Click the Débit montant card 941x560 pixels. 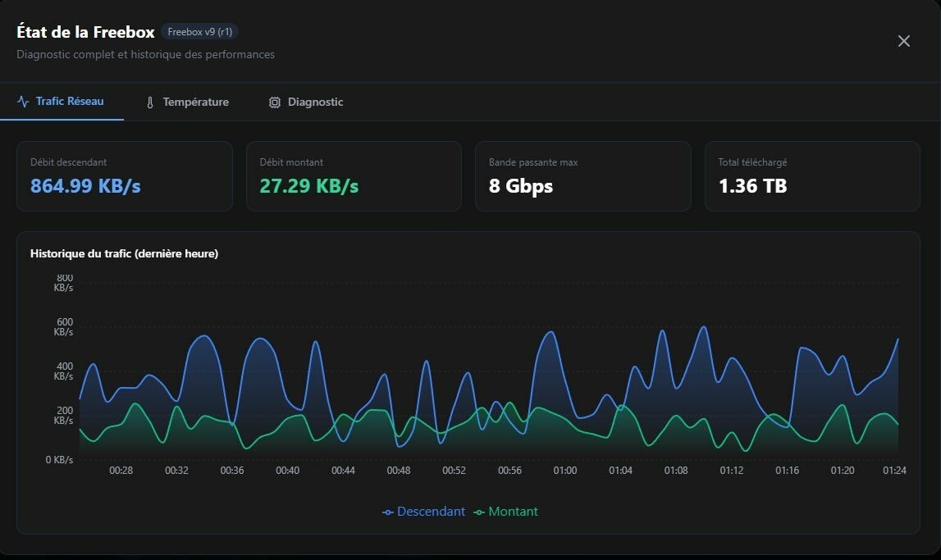tap(354, 175)
